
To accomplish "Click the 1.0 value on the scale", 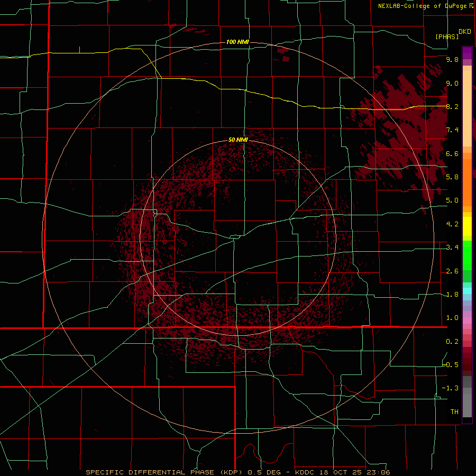I will tap(452, 318).
